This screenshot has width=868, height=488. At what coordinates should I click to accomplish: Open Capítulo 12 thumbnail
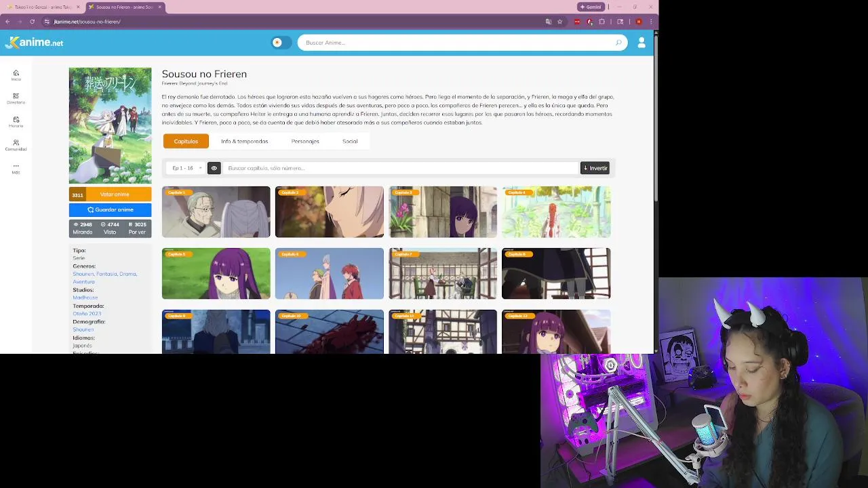tap(556, 332)
